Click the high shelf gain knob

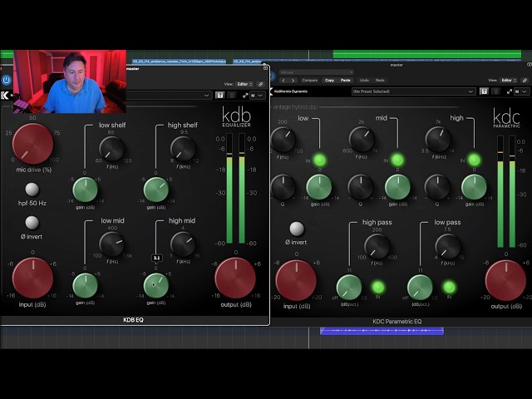156,190
